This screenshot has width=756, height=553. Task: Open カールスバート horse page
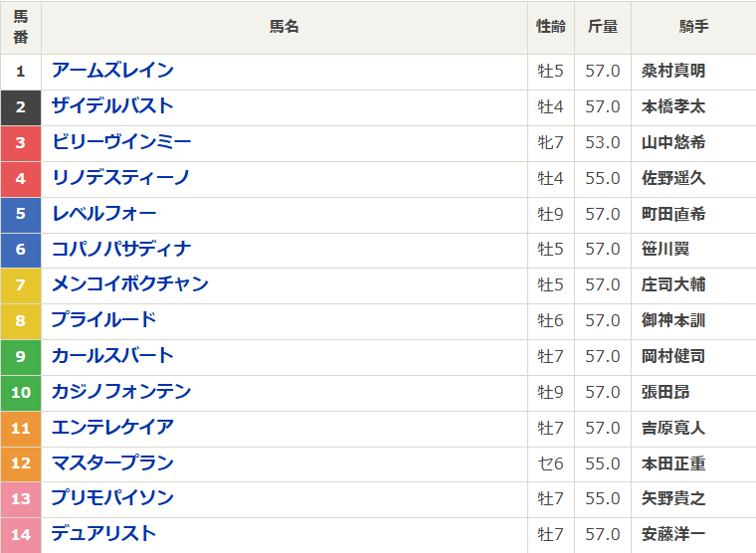(x=112, y=356)
